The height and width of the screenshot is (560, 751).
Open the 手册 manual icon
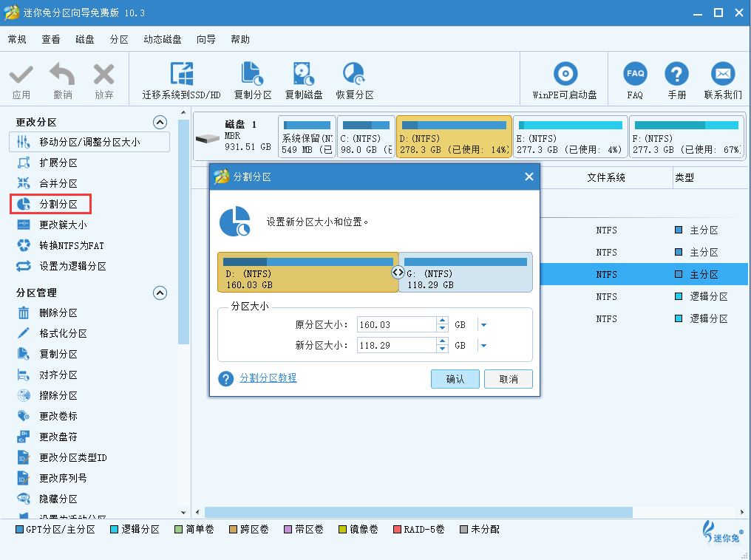coord(677,74)
